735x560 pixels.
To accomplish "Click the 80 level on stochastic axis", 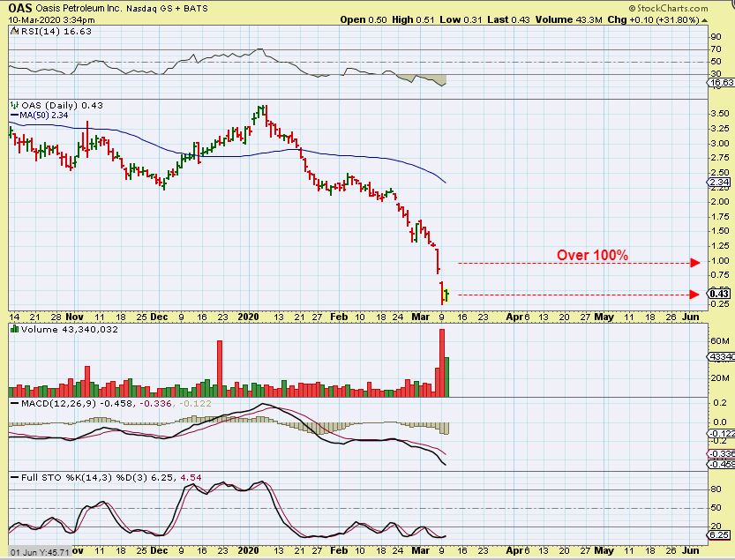I will pos(716,489).
